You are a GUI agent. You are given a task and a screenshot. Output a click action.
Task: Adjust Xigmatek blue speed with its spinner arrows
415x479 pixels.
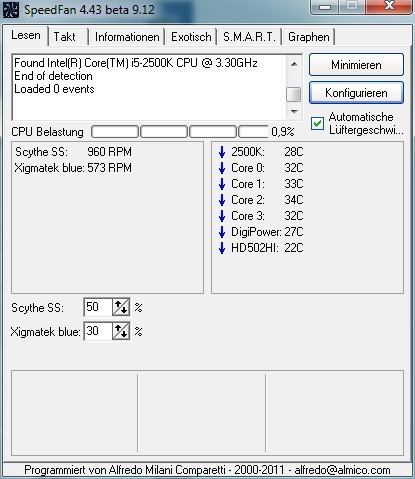pos(121,331)
